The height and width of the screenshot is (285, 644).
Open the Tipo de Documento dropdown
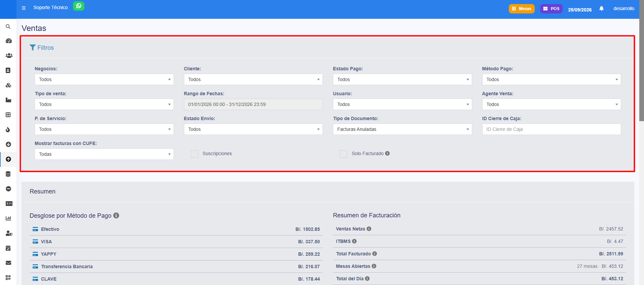[x=403, y=129]
